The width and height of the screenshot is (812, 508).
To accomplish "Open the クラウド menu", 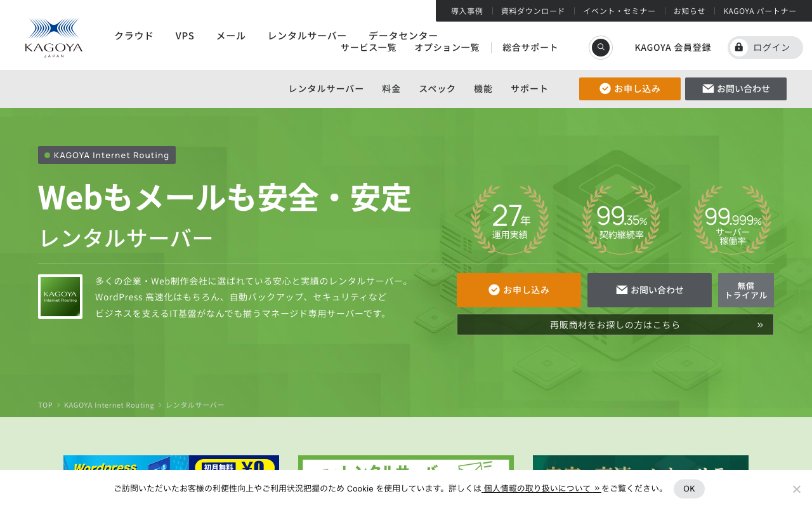I will click(134, 36).
